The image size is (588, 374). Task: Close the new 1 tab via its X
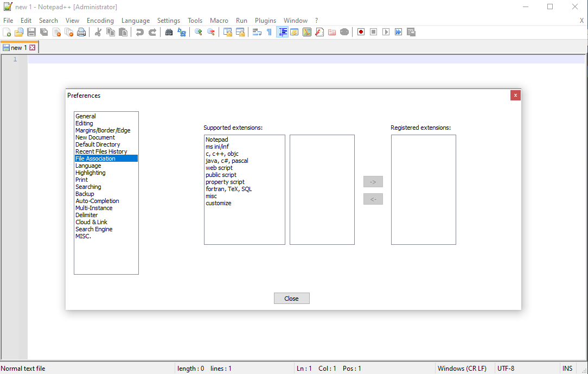pyautogui.click(x=33, y=48)
